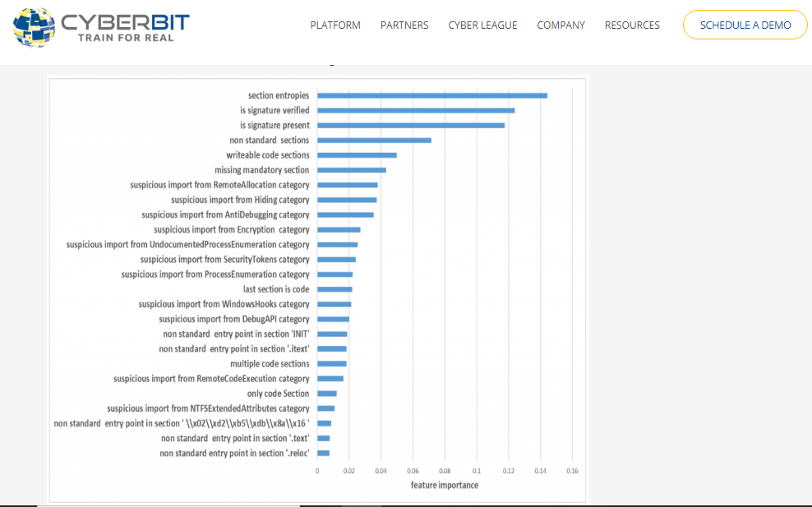Image resolution: width=812 pixels, height=507 pixels.
Task: Click the 'suspicious import from ProcessEnumeration category' label
Action: [215, 274]
